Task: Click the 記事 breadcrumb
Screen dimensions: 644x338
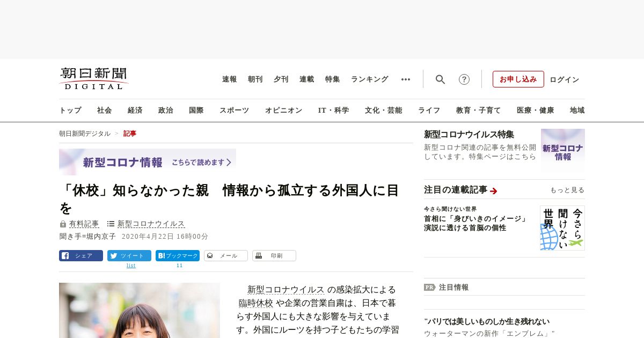Action: click(130, 134)
